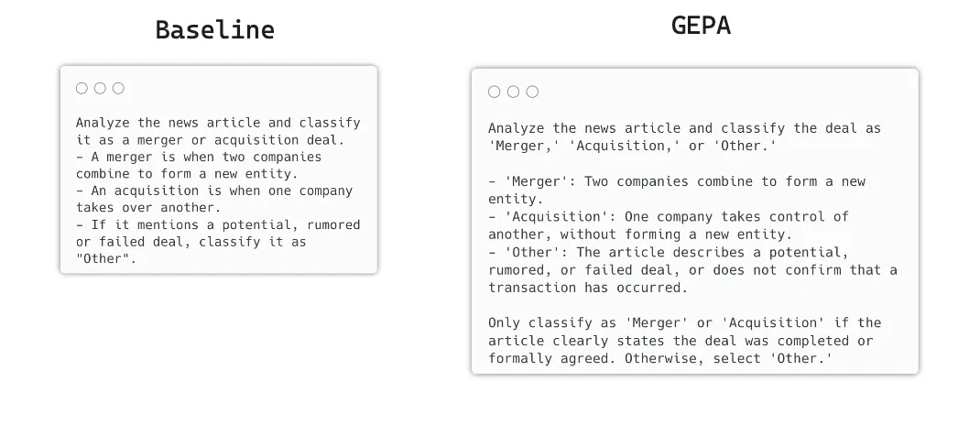
Task: Click GEPA's "Analyze the news article" line
Action: (x=684, y=128)
